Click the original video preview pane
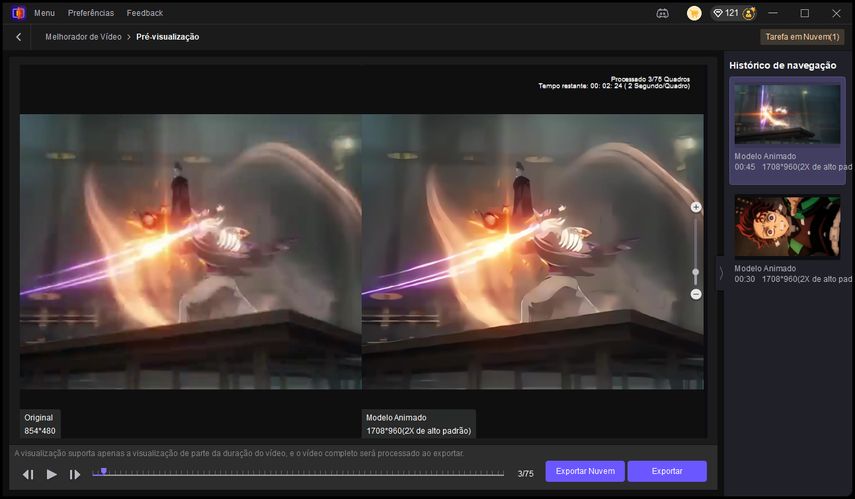The image size is (855, 499). pos(190,251)
